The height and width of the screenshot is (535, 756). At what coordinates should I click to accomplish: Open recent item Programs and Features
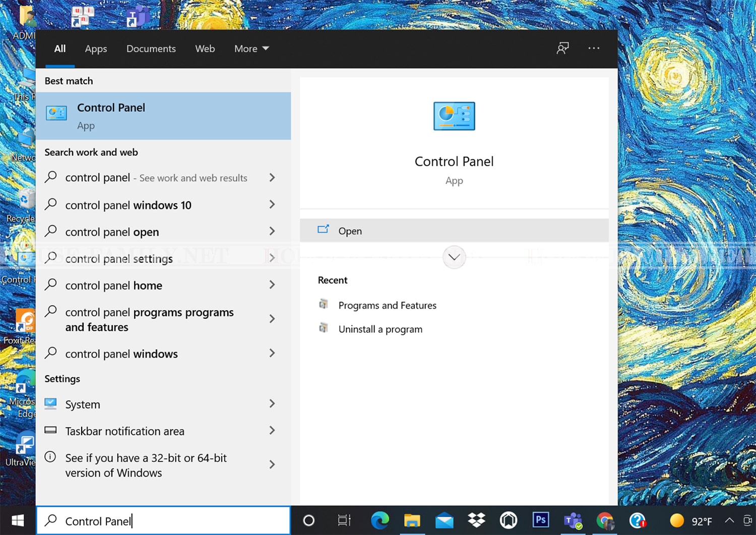pos(387,305)
